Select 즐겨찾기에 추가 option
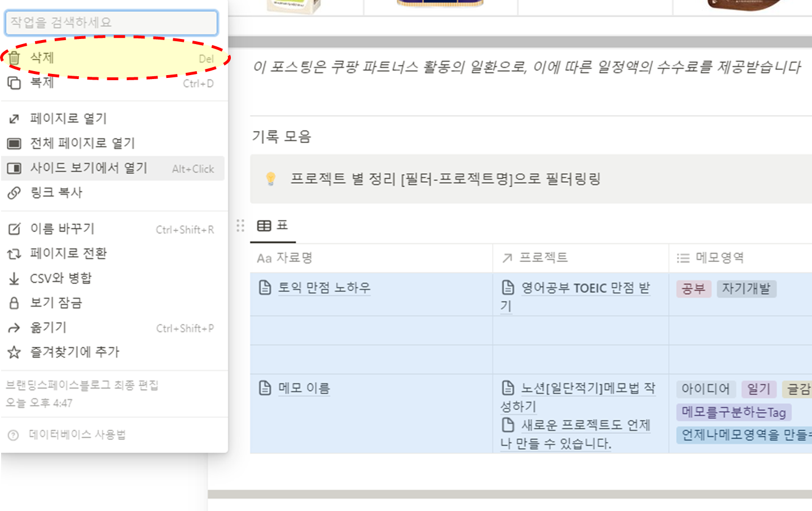The height and width of the screenshot is (511, 812). (x=113, y=352)
